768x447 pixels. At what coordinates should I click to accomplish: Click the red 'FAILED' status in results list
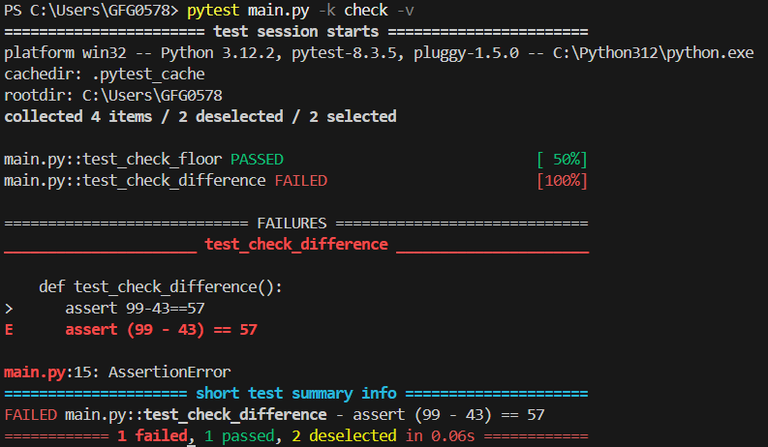coord(301,181)
